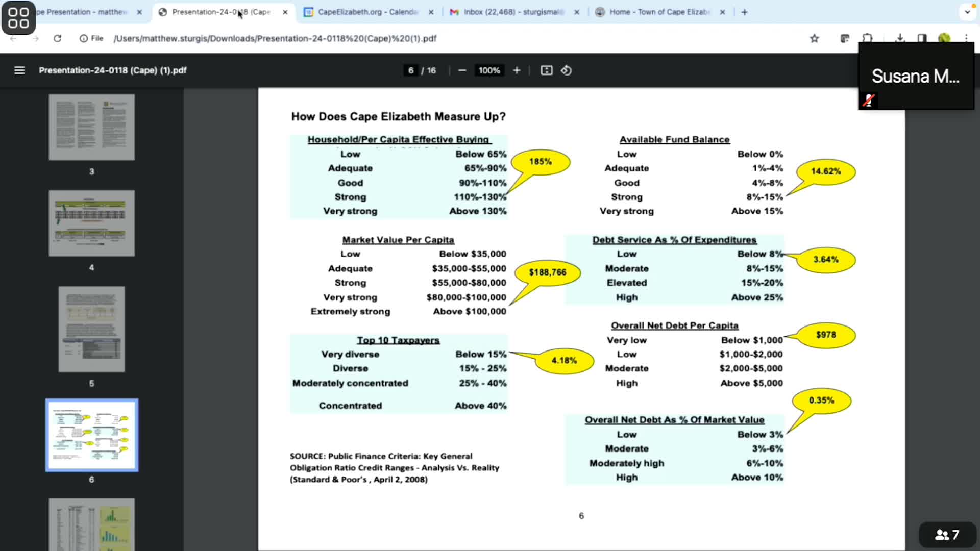Open the Chrome three-dot menu
980x551 pixels.
tap(966, 38)
